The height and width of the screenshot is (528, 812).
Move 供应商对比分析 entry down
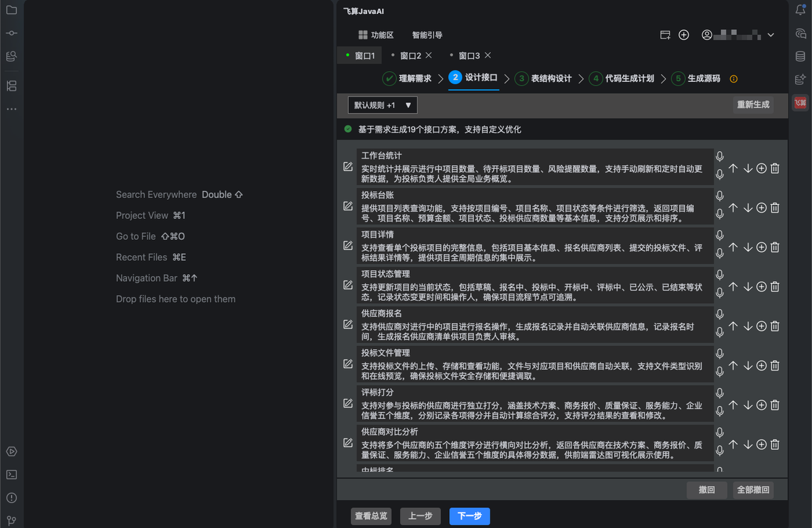[x=747, y=444]
